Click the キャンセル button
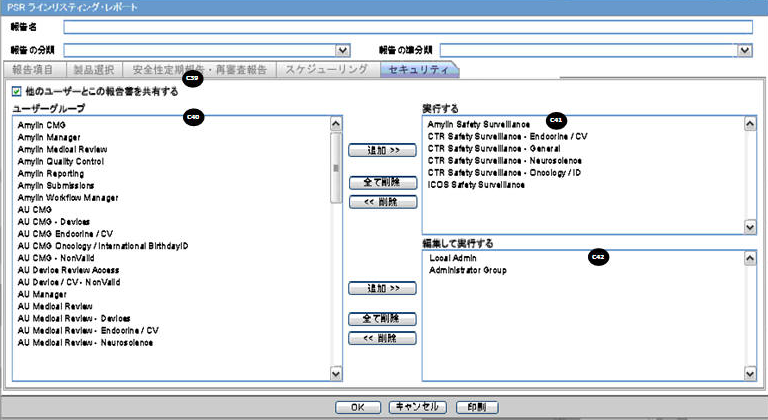This screenshot has height=420, width=768. 418,407
